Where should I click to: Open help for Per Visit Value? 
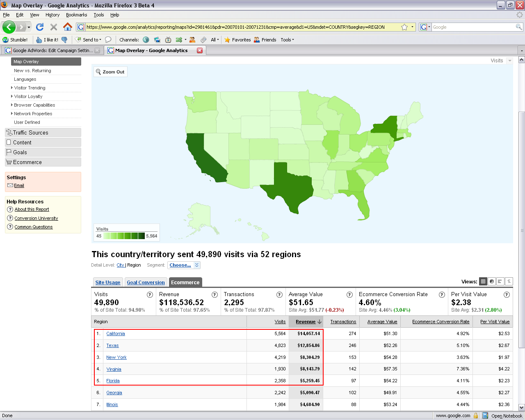(x=507, y=294)
